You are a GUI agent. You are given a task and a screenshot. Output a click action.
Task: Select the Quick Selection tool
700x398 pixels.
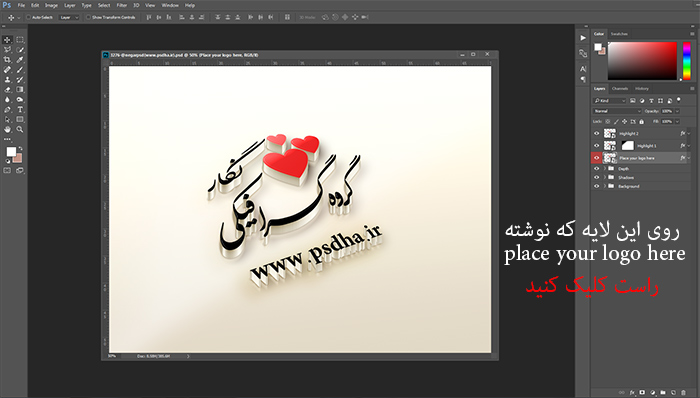point(20,50)
